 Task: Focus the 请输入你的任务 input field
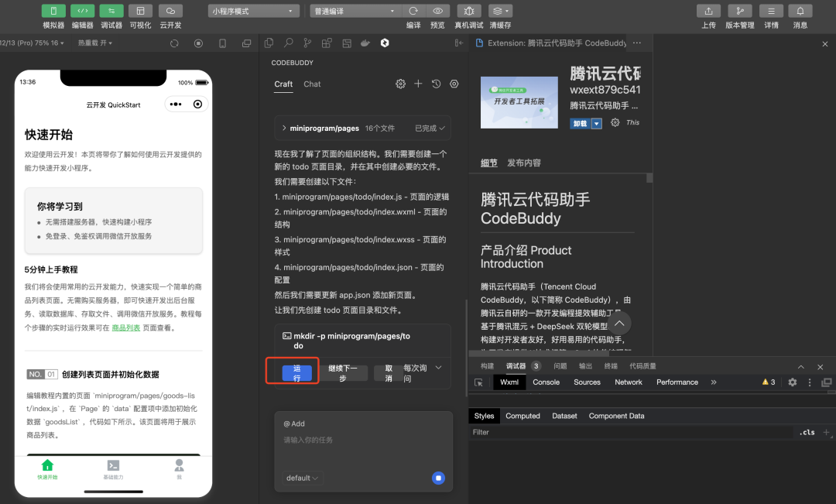363,440
